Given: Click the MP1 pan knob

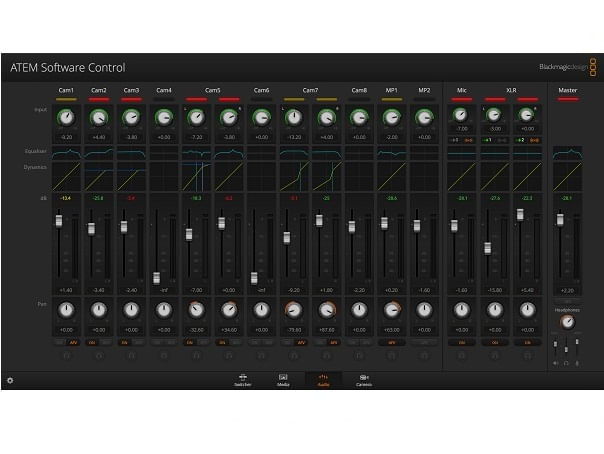Looking at the screenshot, I should point(392,310).
